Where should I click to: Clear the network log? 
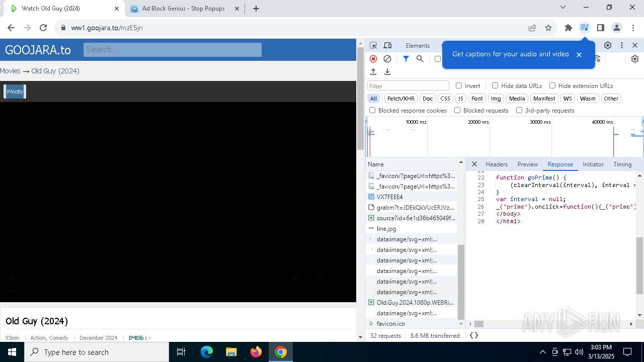click(x=387, y=59)
